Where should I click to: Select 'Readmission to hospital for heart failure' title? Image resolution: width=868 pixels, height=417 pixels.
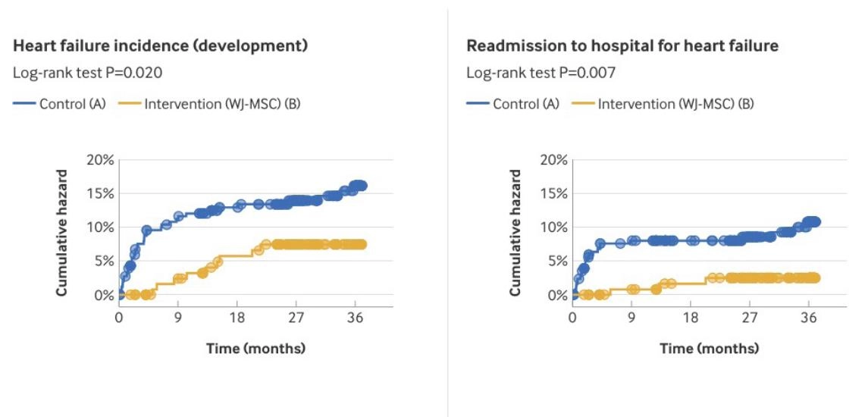[622, 46]
